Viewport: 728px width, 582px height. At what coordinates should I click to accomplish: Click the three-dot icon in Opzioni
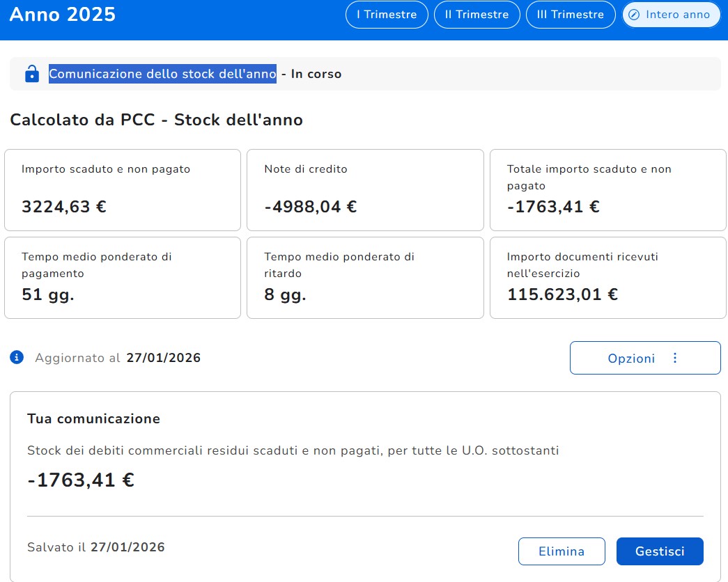674,359
